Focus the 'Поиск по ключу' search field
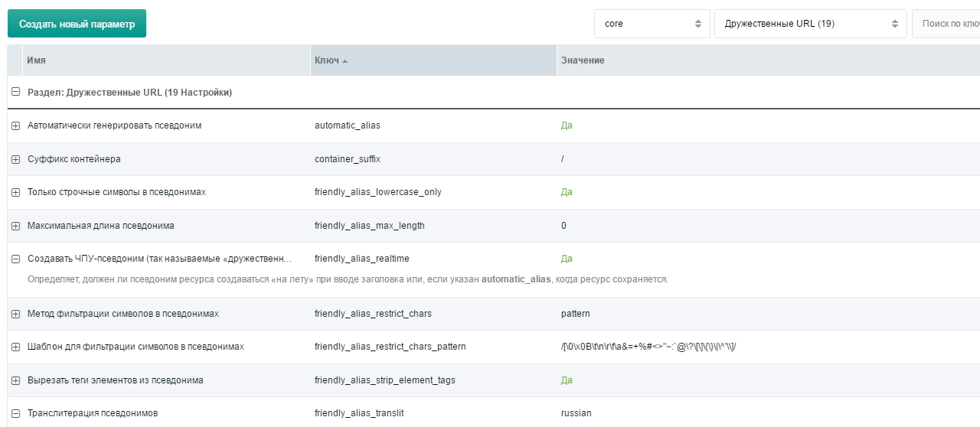Screen dimensions: 980x427 (946, 24)
